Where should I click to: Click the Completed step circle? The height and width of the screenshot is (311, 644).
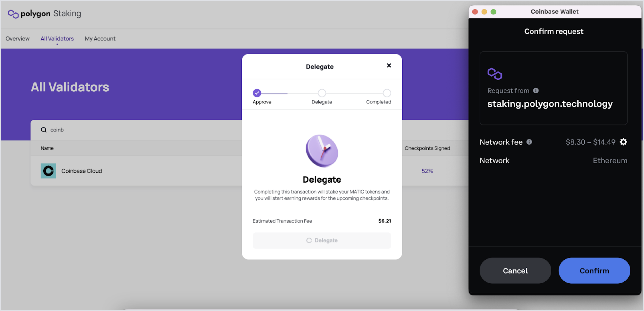[x=387, y=93]
